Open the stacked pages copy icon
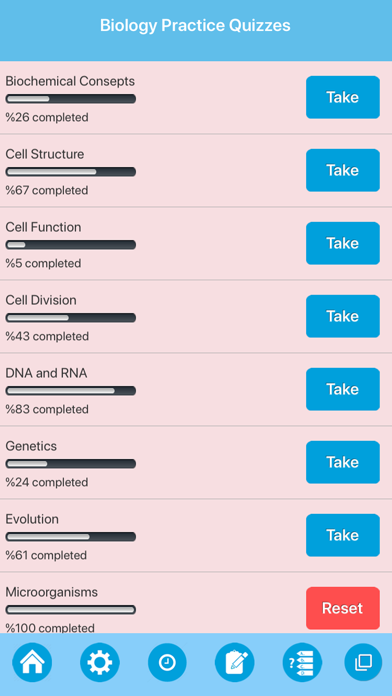 pyautogui.click(x=363, y=662)
